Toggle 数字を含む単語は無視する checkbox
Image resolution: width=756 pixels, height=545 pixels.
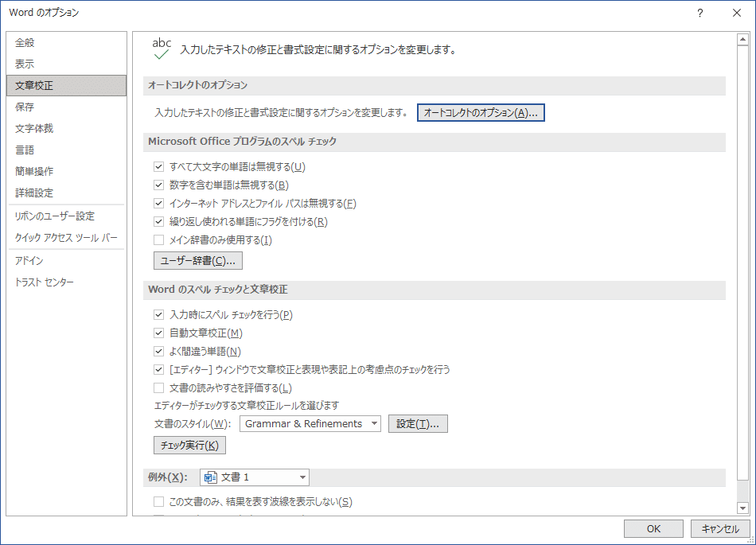pos(158,185)
